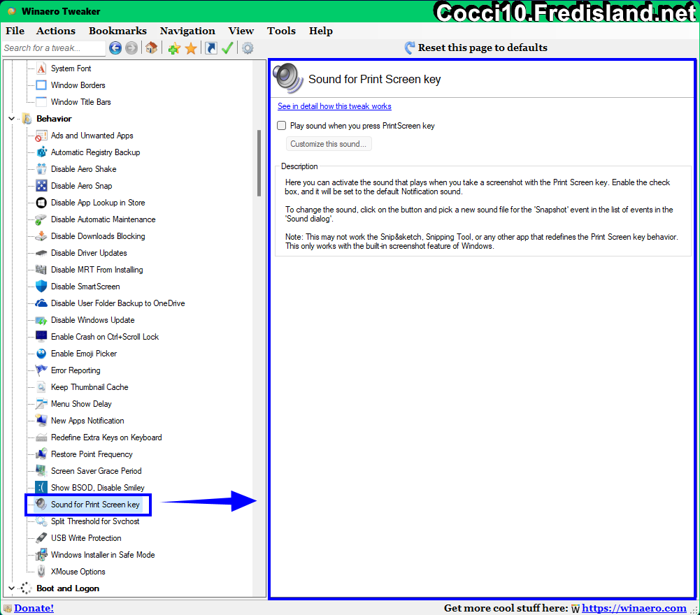Click the Error Reporting flag icon
This screenshot has height=615, width=700.
[x=41, y=370]
